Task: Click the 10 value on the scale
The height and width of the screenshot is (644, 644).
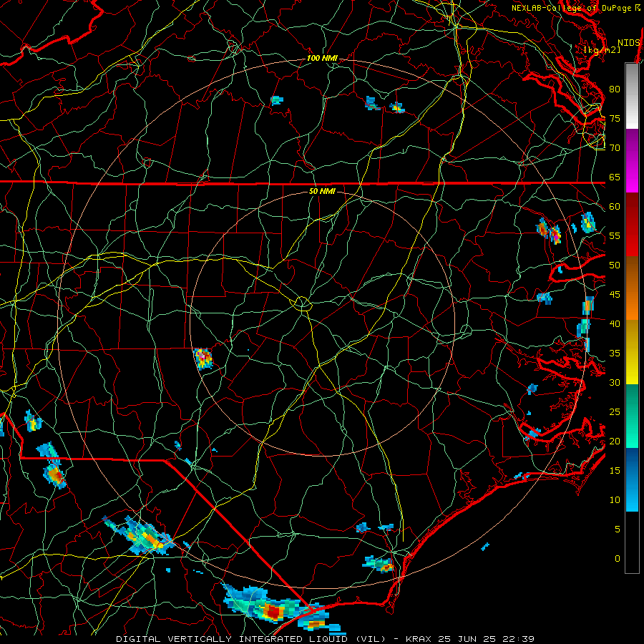Action: click(615, 500)
